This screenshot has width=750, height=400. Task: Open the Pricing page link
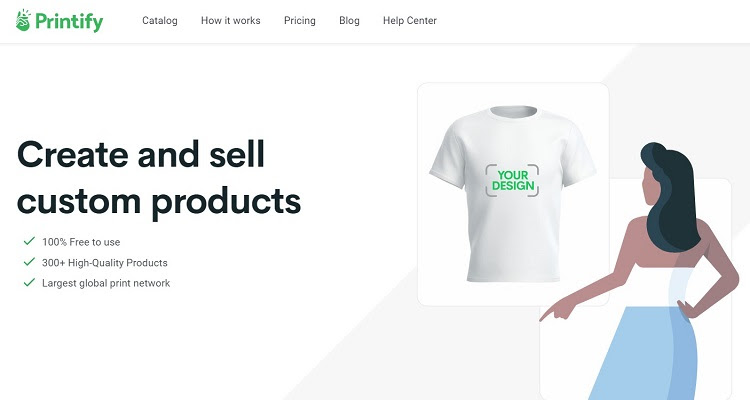[x=300, y=21]
